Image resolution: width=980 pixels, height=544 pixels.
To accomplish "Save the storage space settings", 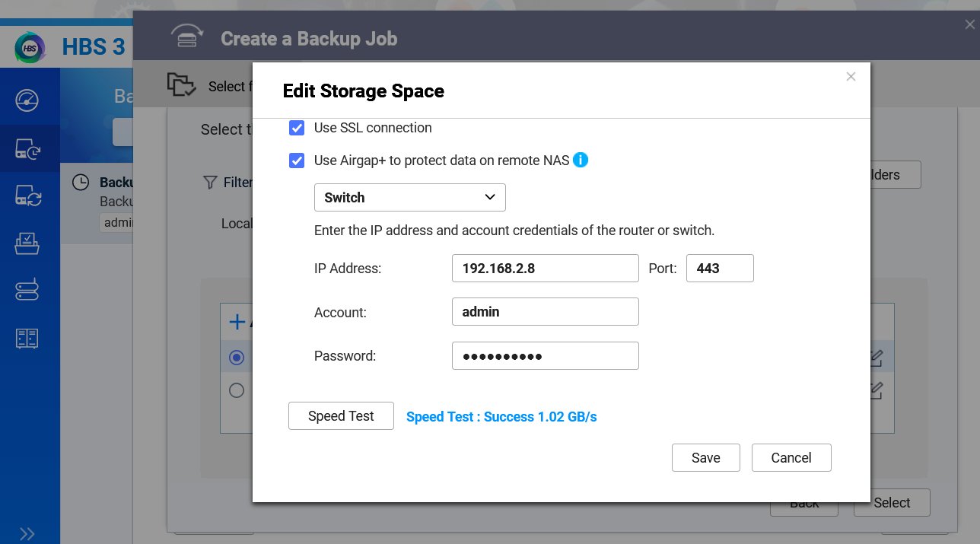I will pyautogui.click(x=705, y=458).
